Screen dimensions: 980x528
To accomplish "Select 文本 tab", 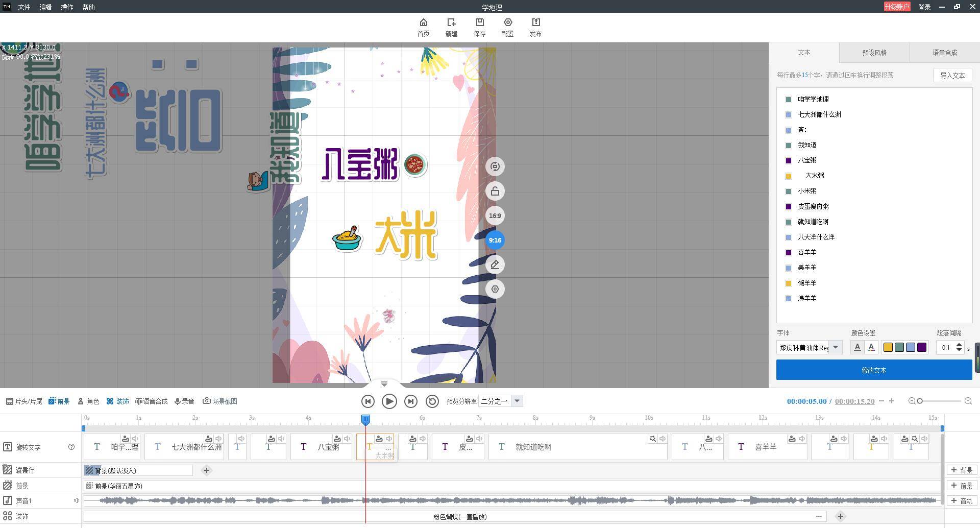I will [804, 53].
